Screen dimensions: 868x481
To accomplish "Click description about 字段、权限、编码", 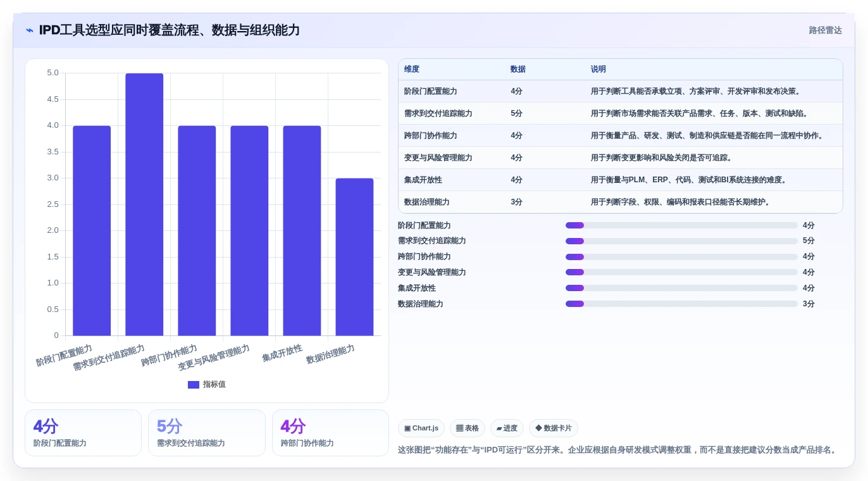I will (x=681, y=202).
